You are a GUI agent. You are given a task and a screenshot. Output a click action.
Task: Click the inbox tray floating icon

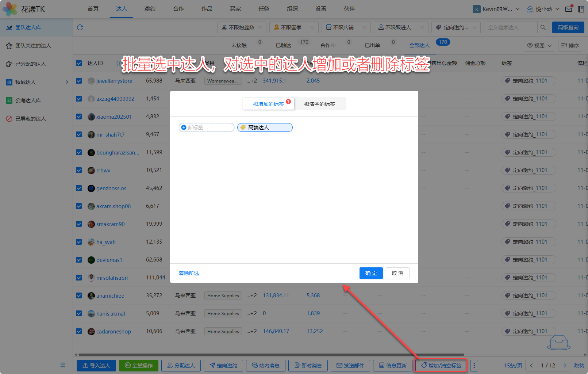point(558,342)
